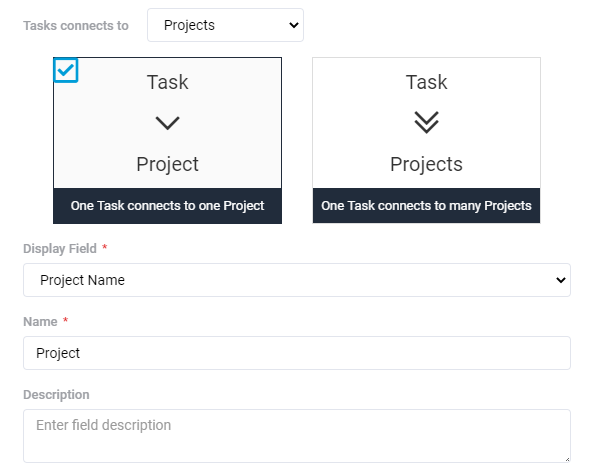Open the Display Field dropdown

297,280
